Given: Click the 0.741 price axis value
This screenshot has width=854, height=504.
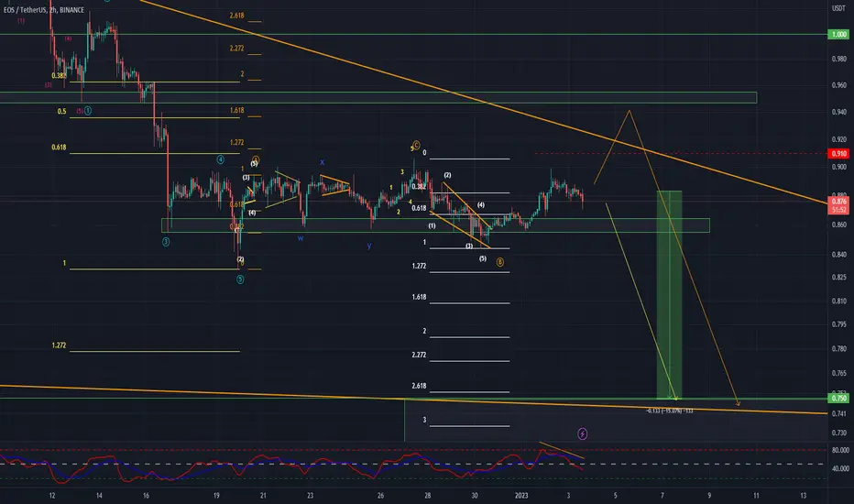Looking at the screenshot, I should tap(838, 413).
